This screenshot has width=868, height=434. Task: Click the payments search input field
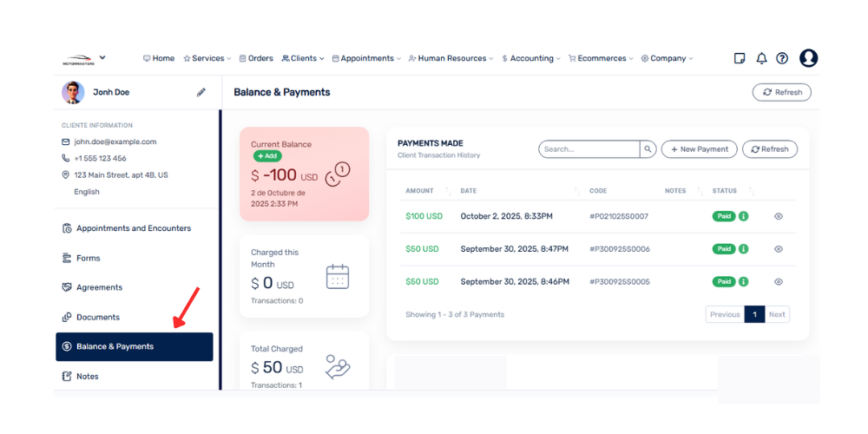point(590,149)
